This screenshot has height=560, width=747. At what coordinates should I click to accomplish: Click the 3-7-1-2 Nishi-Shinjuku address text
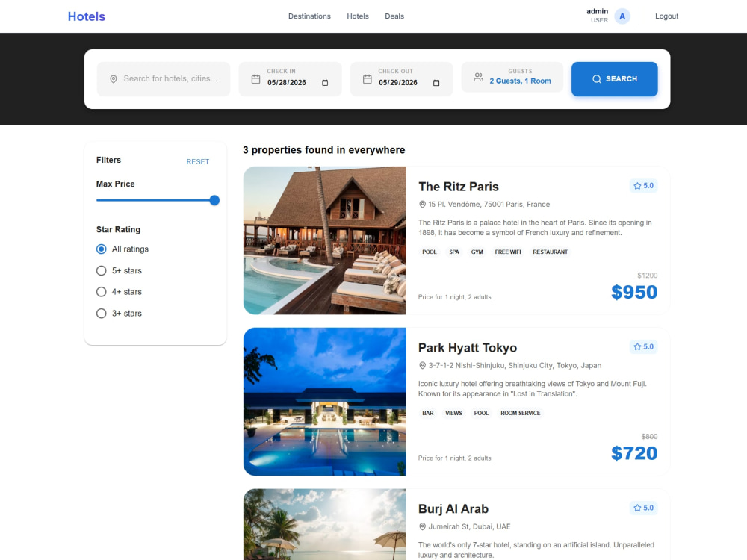coord(515,366)
